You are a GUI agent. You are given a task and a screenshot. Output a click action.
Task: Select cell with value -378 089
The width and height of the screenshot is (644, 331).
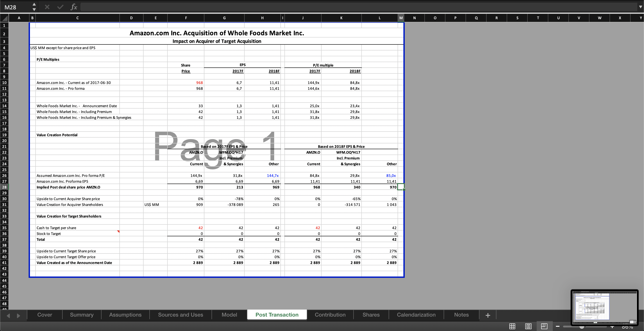[x=224, y=204]
